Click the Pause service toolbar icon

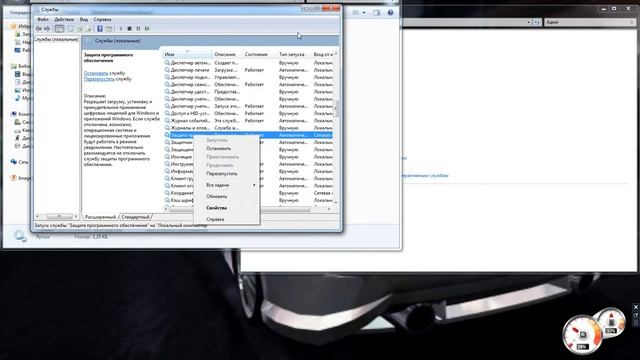[138, 29]
